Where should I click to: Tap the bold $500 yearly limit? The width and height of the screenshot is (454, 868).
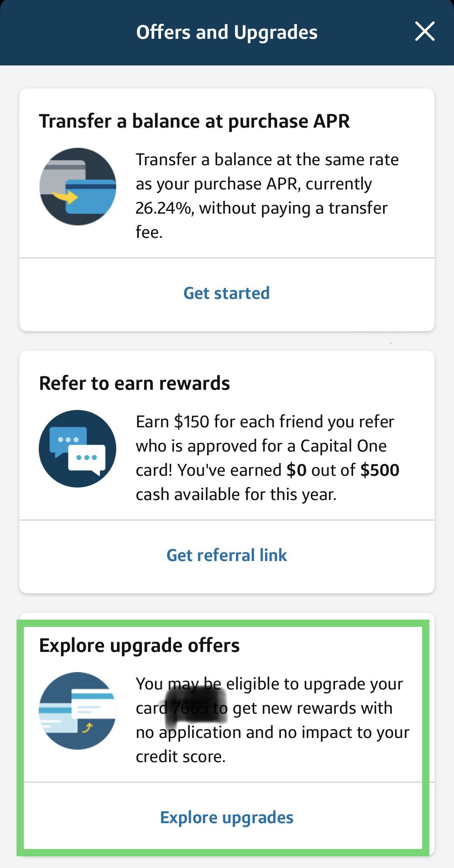click(379, 471)
